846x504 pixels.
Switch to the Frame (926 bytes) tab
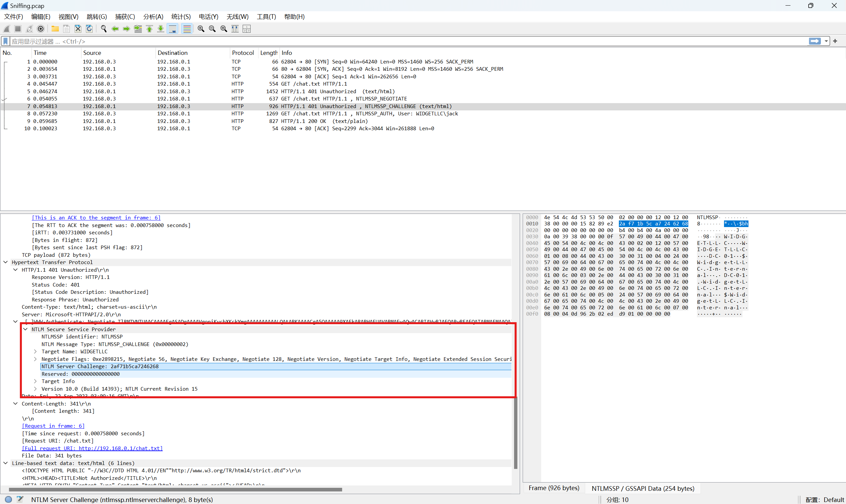coord(554,488)
